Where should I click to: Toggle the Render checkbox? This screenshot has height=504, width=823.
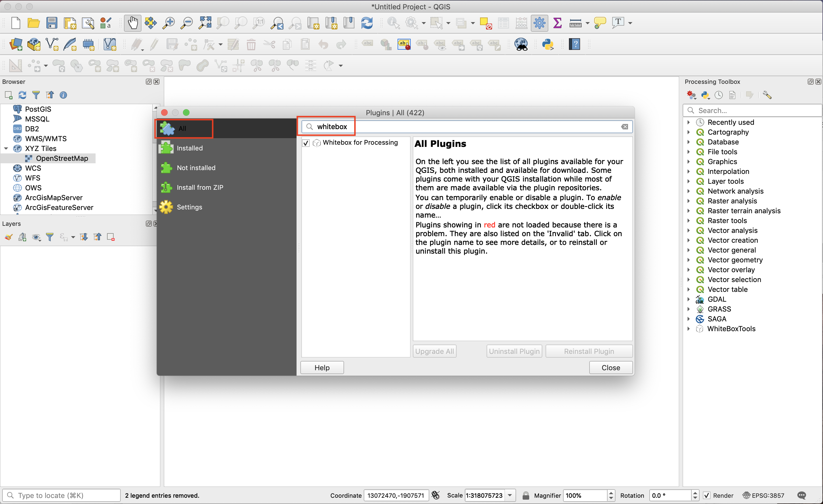click(707, 495)
